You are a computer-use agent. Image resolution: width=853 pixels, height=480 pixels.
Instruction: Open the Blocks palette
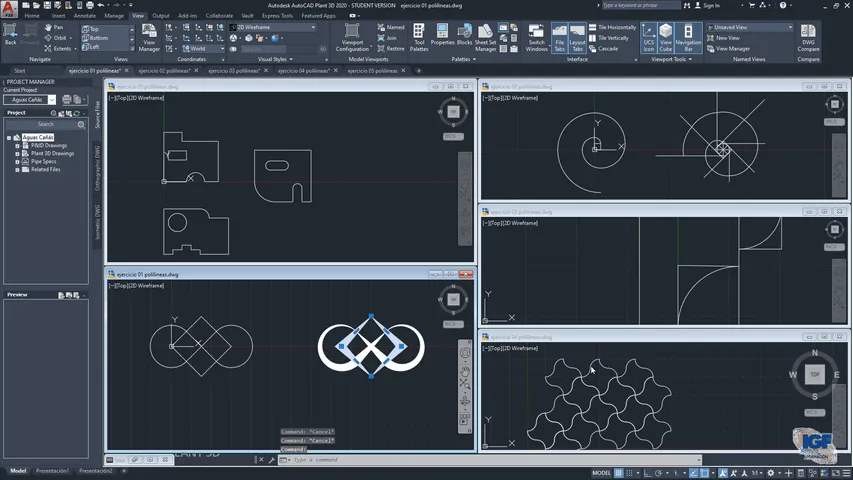(x=465, y=34)
